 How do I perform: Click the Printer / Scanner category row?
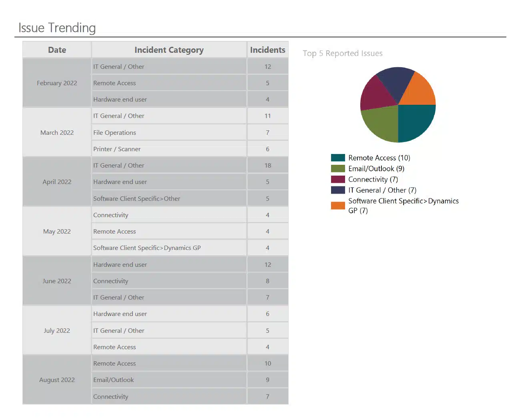169,149
